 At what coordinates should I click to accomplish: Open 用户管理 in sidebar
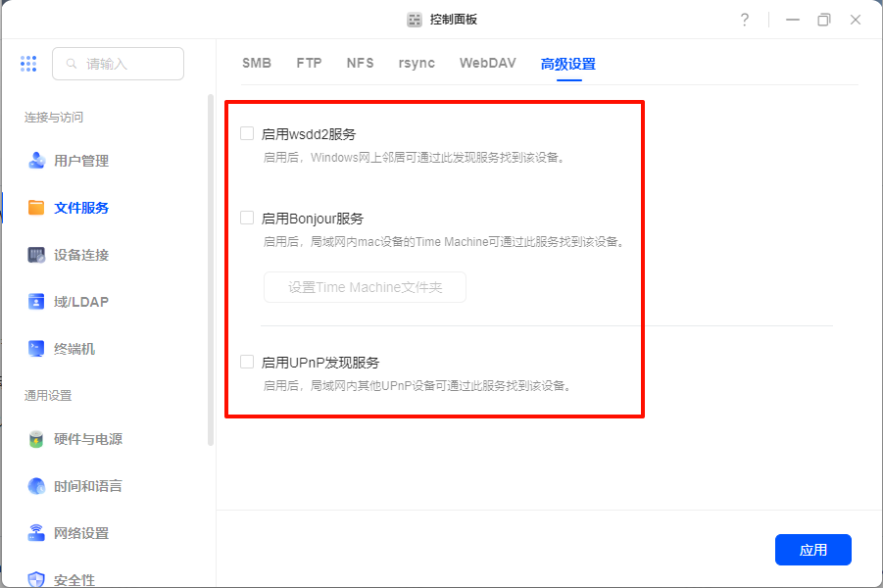pos(81,161)
